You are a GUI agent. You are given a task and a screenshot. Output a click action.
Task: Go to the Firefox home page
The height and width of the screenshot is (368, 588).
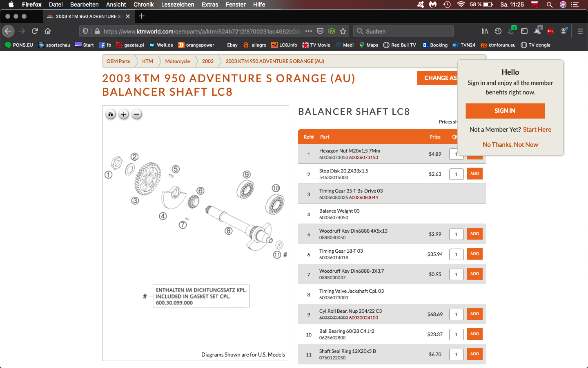pyautogui.click(x=48, y=31)
